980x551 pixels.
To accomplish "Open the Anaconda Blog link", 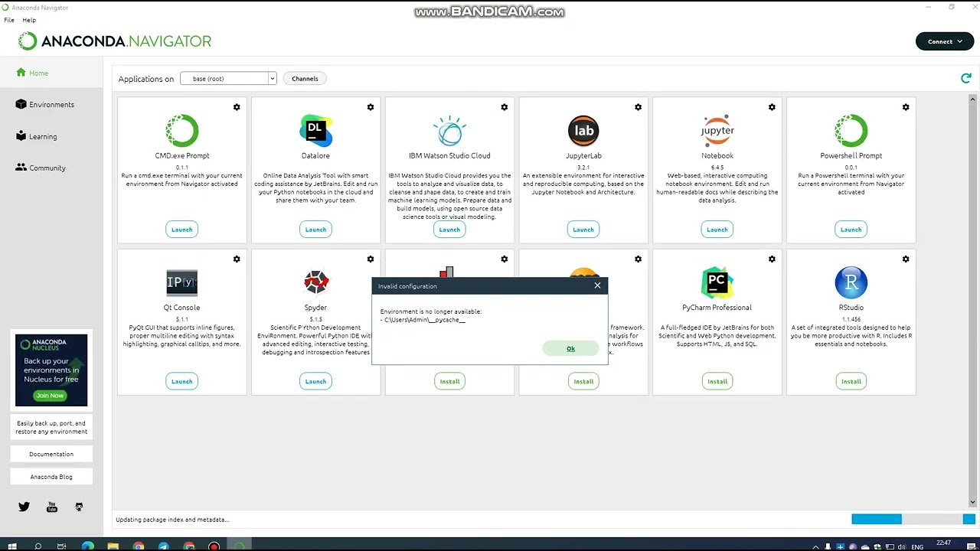I will tap(51, 477).
